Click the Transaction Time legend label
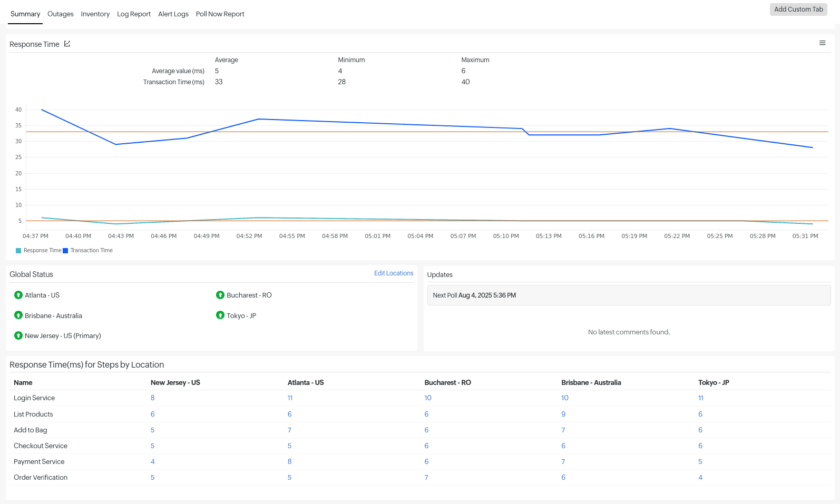Viewport: 840px width, 504px height. tap(92, 251)
